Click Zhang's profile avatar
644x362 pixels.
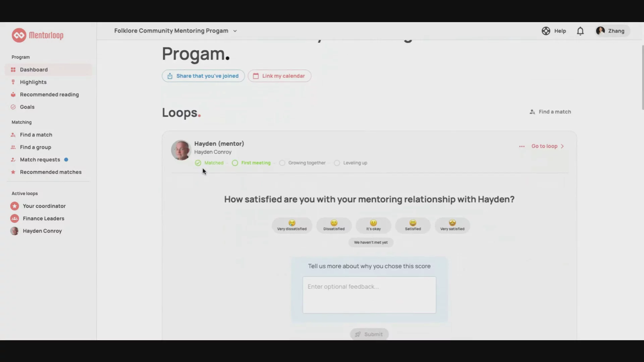600,31
